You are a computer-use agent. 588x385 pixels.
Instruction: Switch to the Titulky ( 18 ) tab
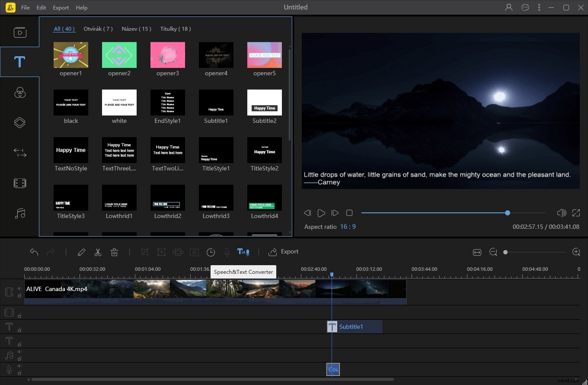click(175, 29)
